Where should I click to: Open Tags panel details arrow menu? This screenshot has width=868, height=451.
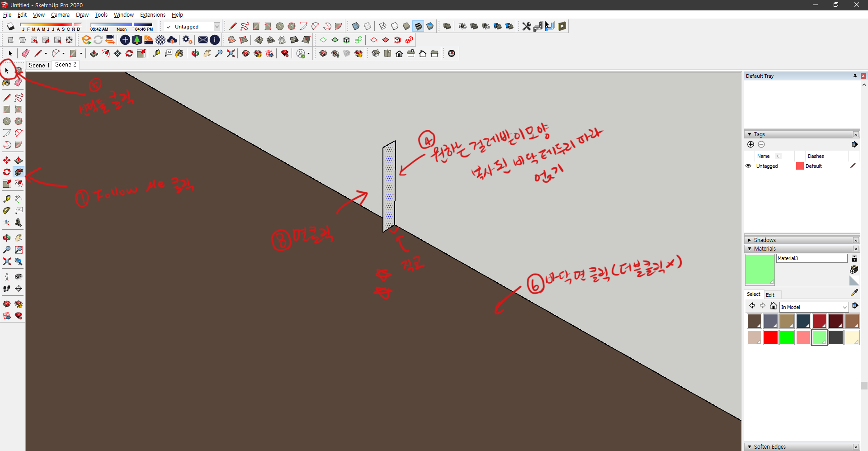tap(854, 144)
